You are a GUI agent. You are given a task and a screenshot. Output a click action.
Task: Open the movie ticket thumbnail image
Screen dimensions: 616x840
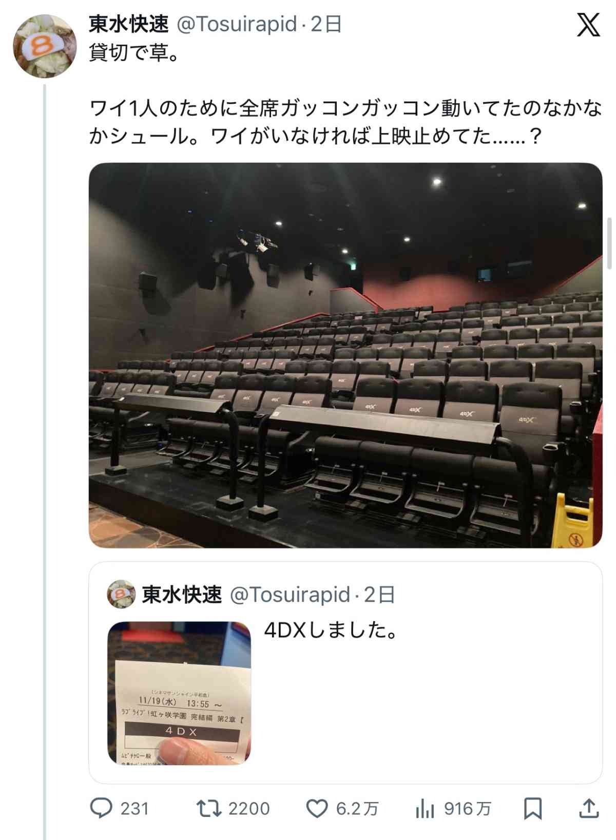coord(179,693)
